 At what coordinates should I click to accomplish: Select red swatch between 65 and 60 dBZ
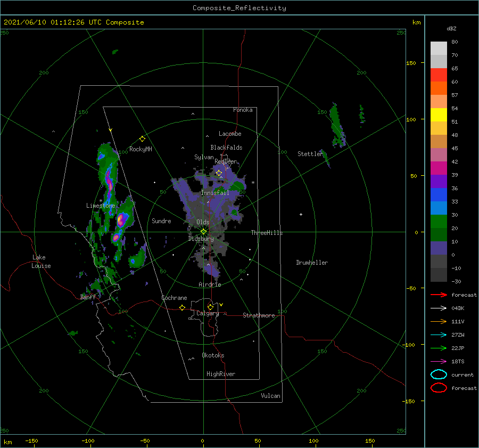(x=439, y=75)
